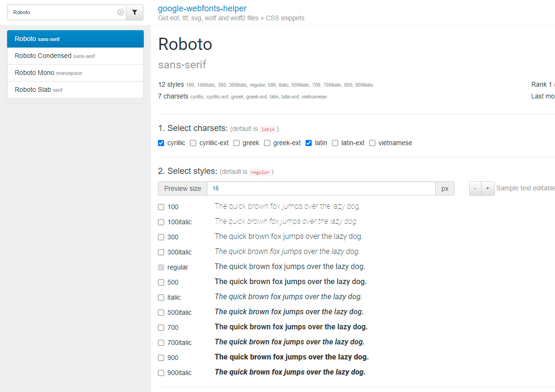Uncheck the latin charset
Image resolution: width=555 pixels, height=392 pixels.
tap(309, 143)
